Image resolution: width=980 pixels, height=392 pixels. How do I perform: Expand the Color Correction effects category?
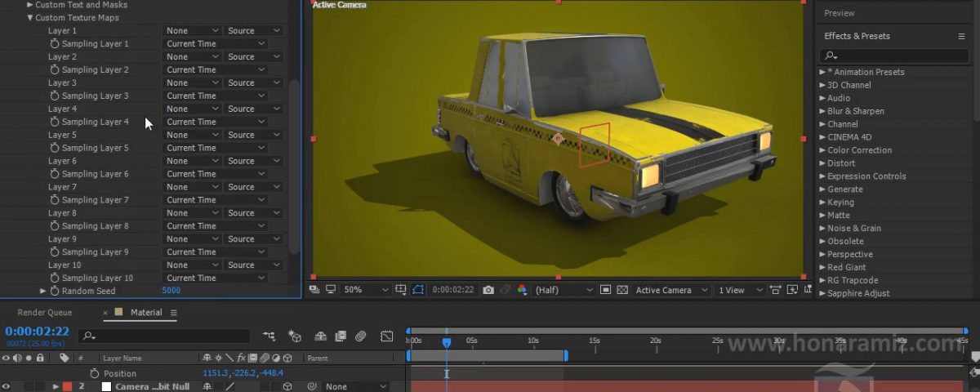(822, 150)
